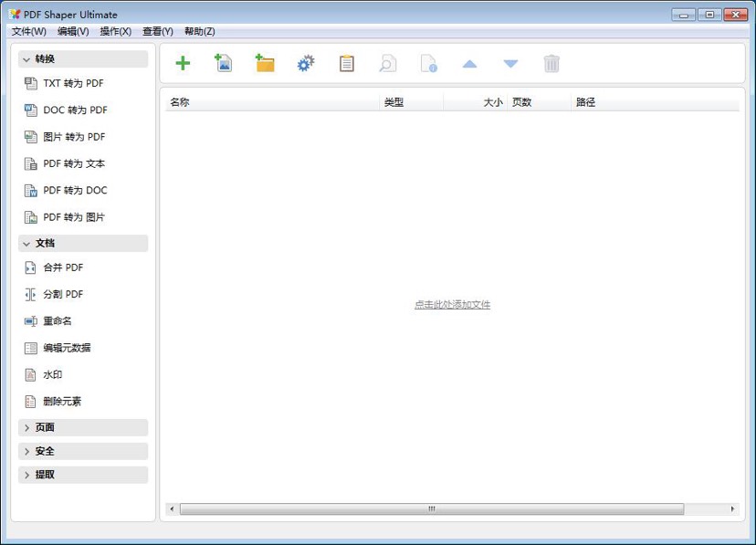Click the add image file toolbar icon

(223, 63)
